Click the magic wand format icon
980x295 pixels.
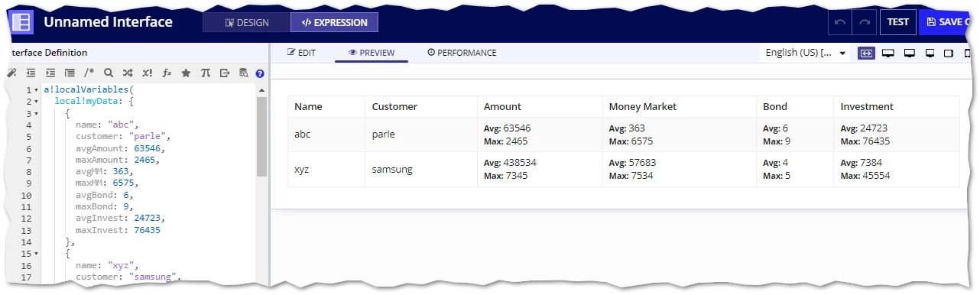point(11,73)
